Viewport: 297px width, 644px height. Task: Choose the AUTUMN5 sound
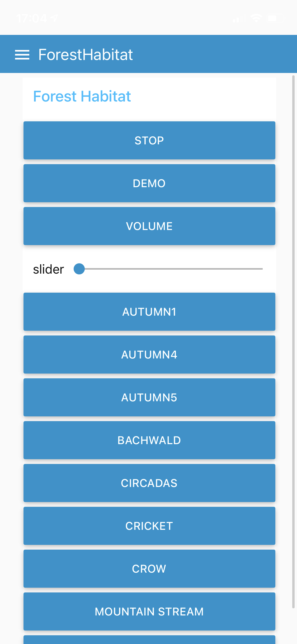tap(149, 397)
